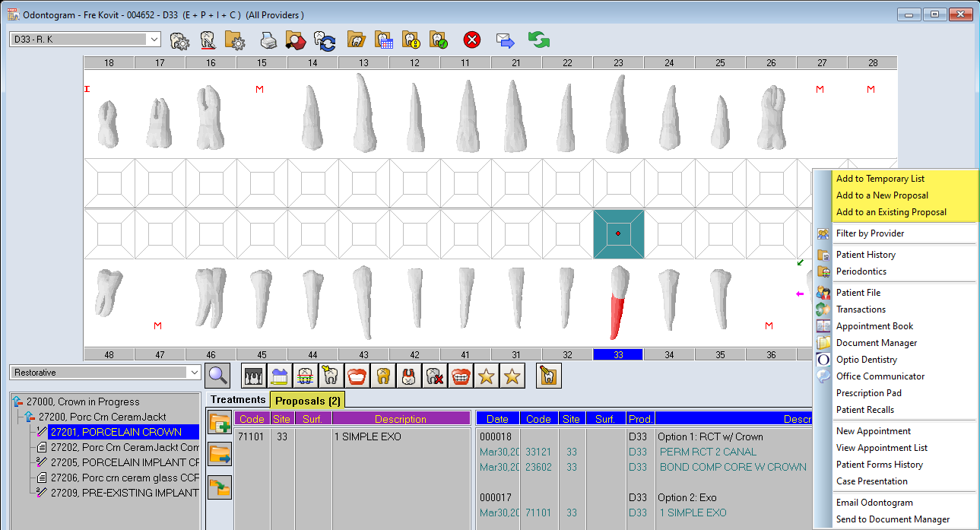Screen dimensions: 980x530
Task: Click the magnifying glass search button
Action: pyautogui.click(x=217, y=374)
